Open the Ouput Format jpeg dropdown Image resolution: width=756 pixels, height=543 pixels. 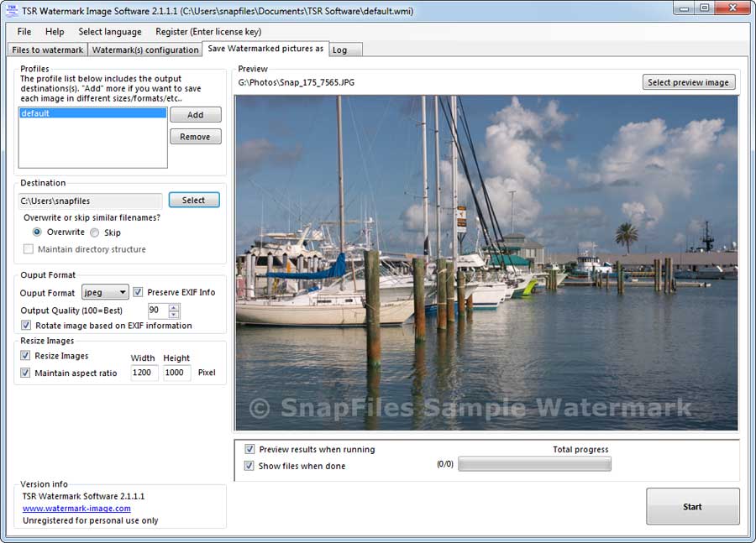105,292
